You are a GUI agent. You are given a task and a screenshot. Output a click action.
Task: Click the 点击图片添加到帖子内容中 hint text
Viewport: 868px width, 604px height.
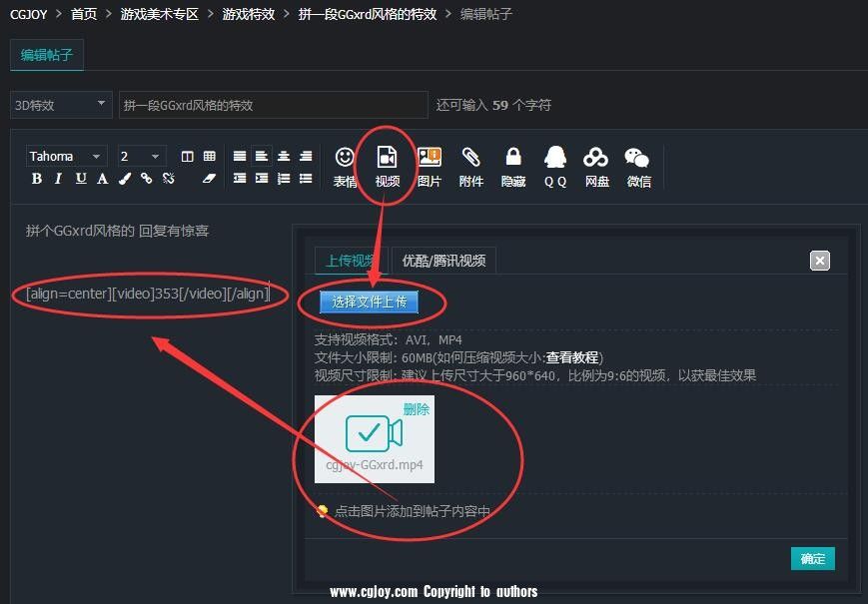(412, 511)
